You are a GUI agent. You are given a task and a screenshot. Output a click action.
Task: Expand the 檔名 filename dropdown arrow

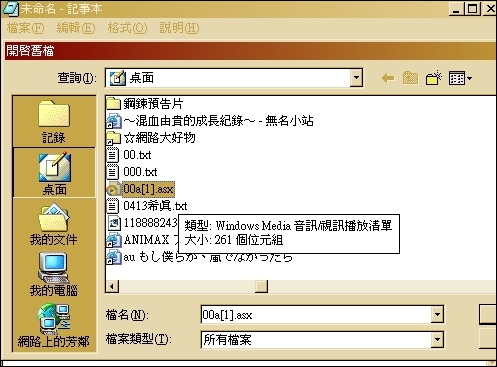(x=437, y=314)
